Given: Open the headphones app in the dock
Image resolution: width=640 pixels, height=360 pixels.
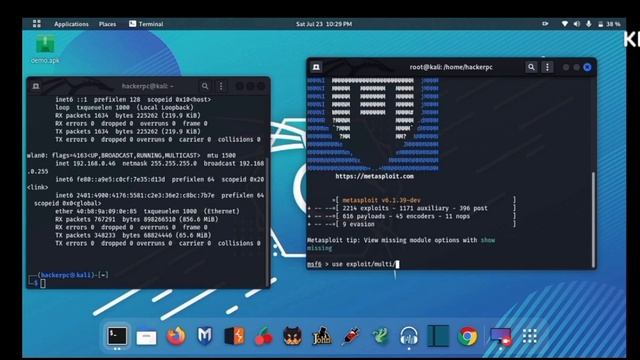Looking at the screenshot, I should pyautogui.click(x=409, y=336).
